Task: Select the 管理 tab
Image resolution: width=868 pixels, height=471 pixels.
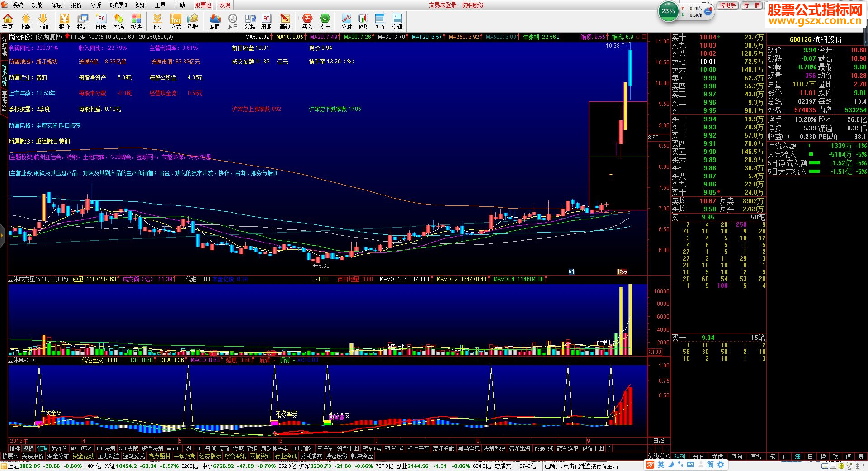Action: click(42, 448)
